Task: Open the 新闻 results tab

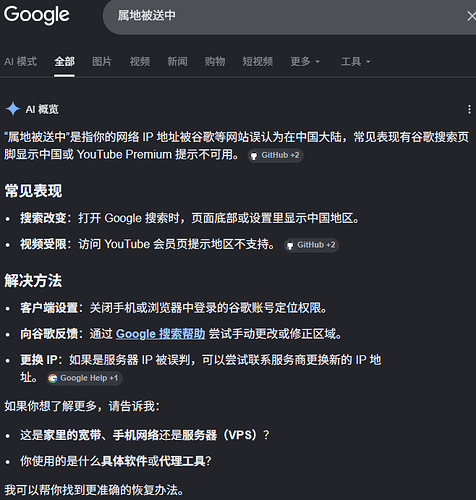Action: pos(177,61)
